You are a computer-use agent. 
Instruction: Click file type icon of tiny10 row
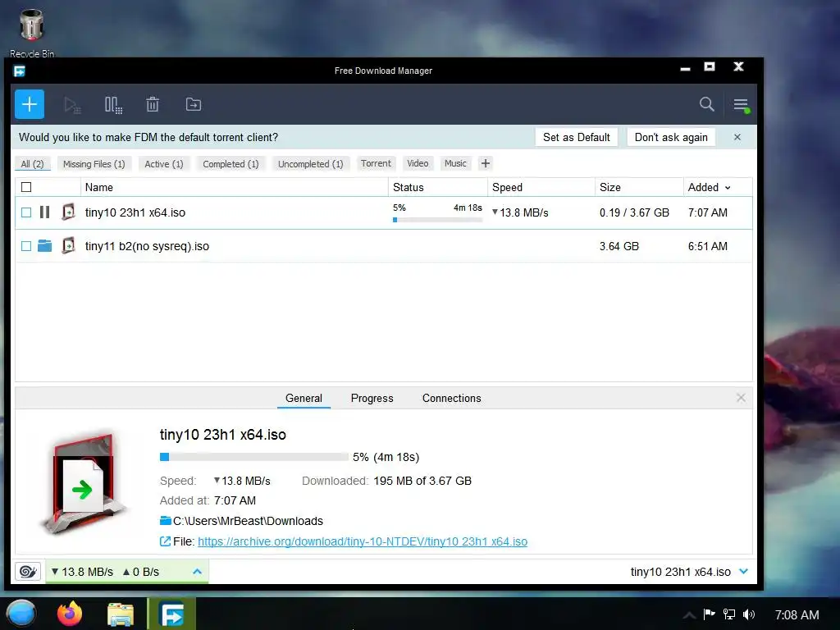pyautogui.click(x=69, y=212)
